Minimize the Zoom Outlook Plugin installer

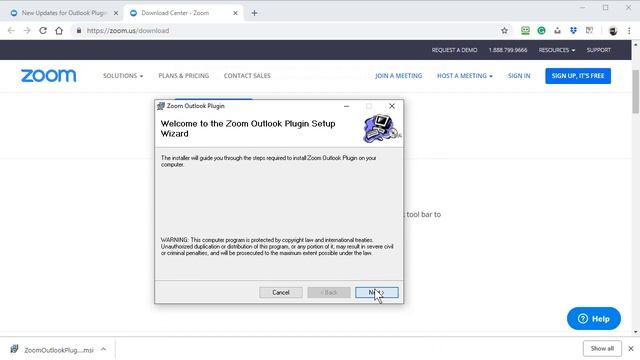click(x=347, y=106)
